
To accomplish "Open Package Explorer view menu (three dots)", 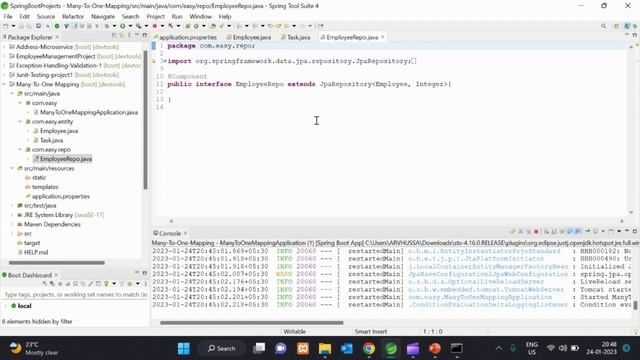I will pos(129,36).
